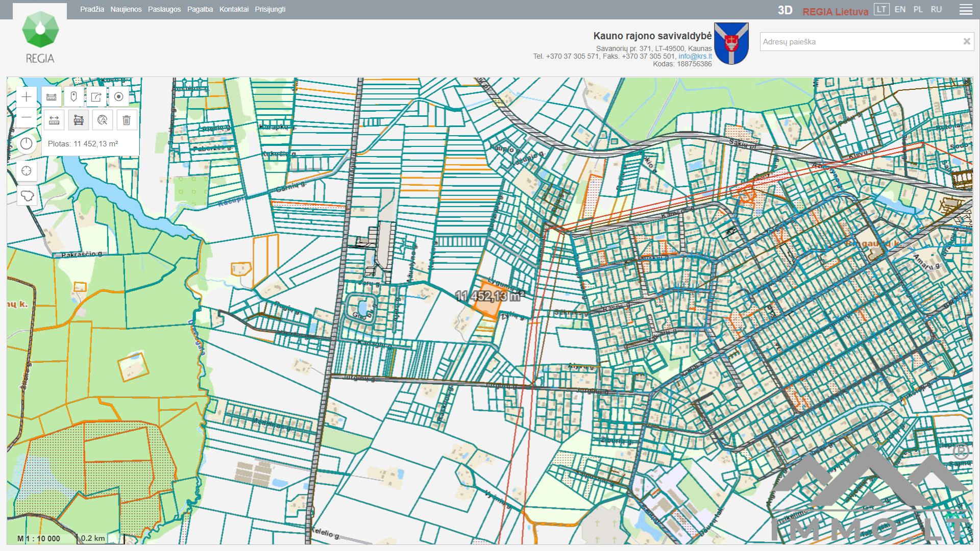Viewport: 980px width, 551px height.
Task: Click the highlighted orange measured parcel
Action: point(488,308)
